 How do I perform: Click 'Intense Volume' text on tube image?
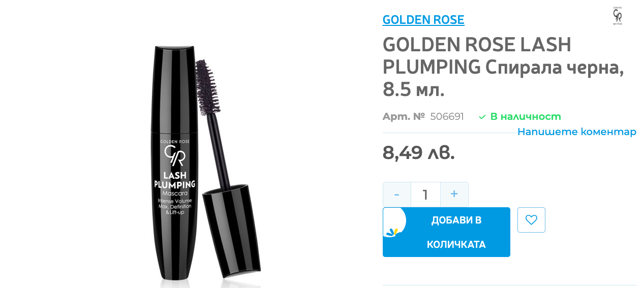tap(175, 201)
